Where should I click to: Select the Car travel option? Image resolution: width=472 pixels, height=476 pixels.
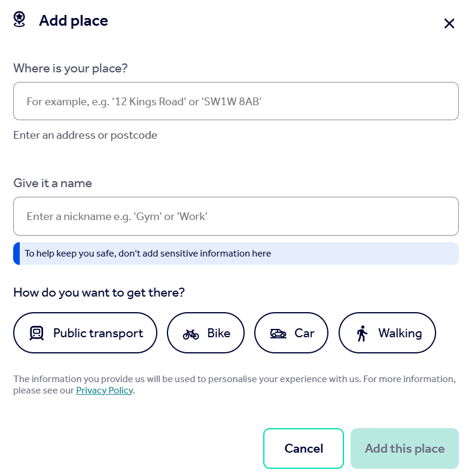[x=291, y=332]
